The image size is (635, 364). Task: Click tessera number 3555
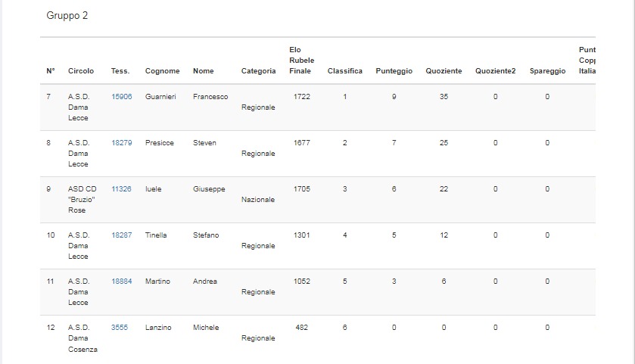click(120, 328)
